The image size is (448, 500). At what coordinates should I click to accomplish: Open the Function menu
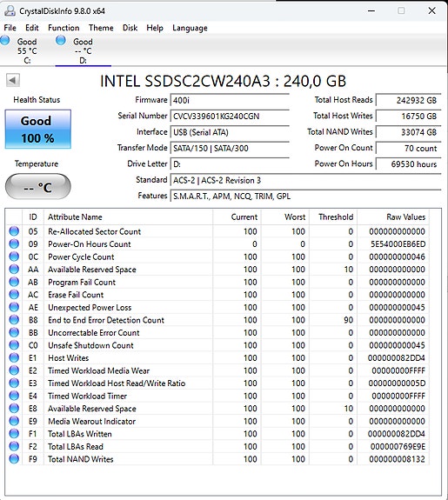point(64,28)
